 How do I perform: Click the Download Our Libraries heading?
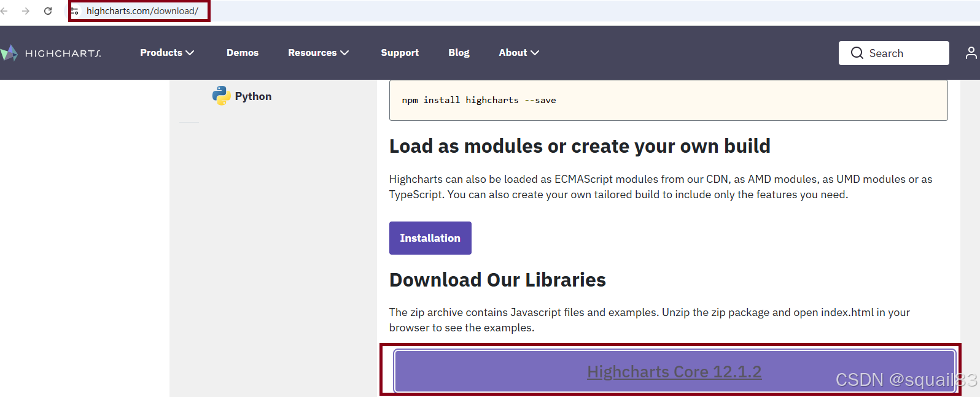(497, 280)
